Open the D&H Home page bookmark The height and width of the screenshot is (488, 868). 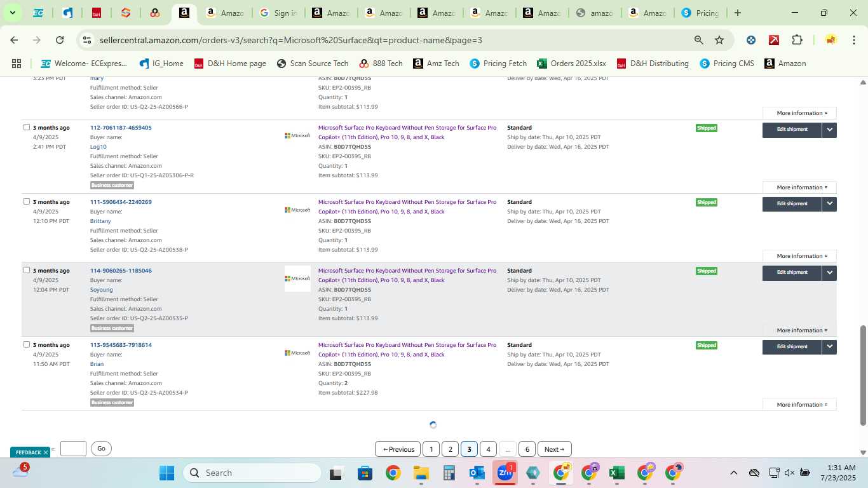(x=230, y=64)
